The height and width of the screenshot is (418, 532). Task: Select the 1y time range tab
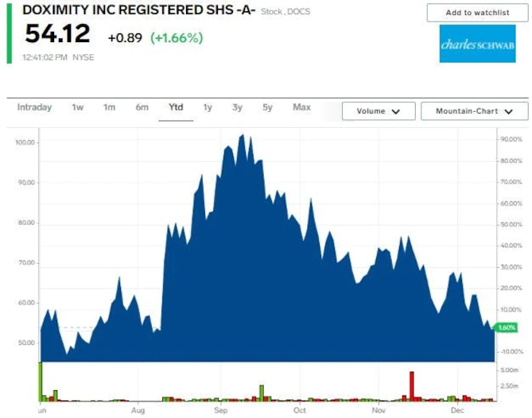208,107
